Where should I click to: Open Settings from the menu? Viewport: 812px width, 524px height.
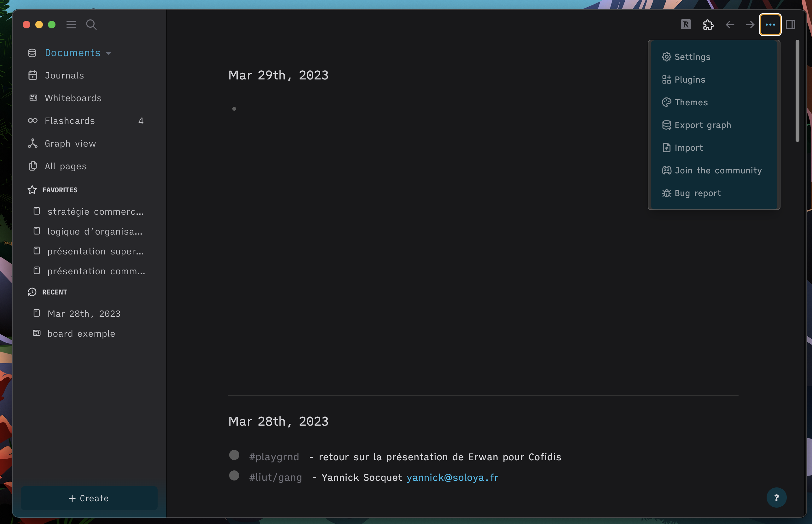point(692,57)
